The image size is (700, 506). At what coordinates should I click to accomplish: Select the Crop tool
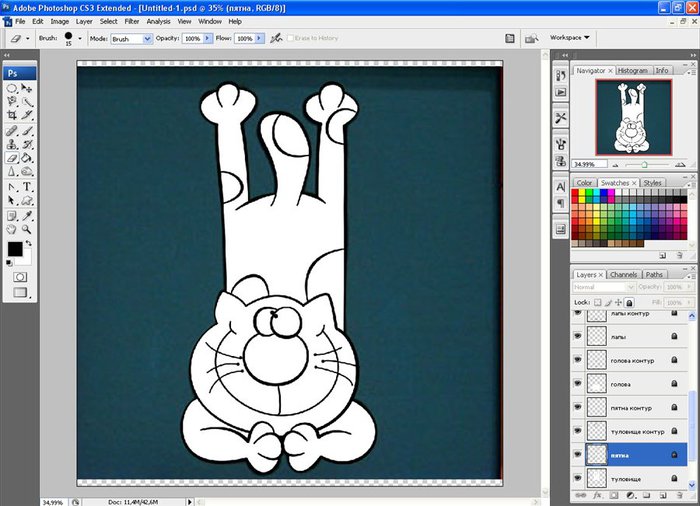click(x=12, y=115)
